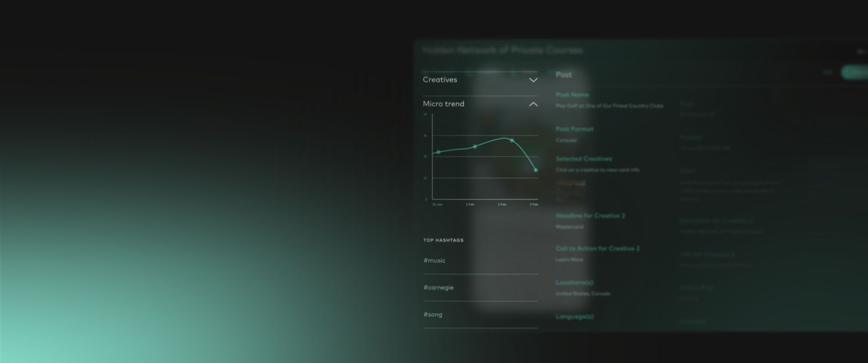Click the peak data point near 2 Feb

click(x=512, y=141)
